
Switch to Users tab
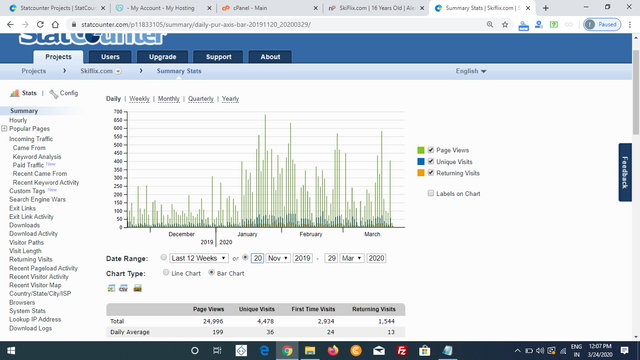click(x=110, y=57)
